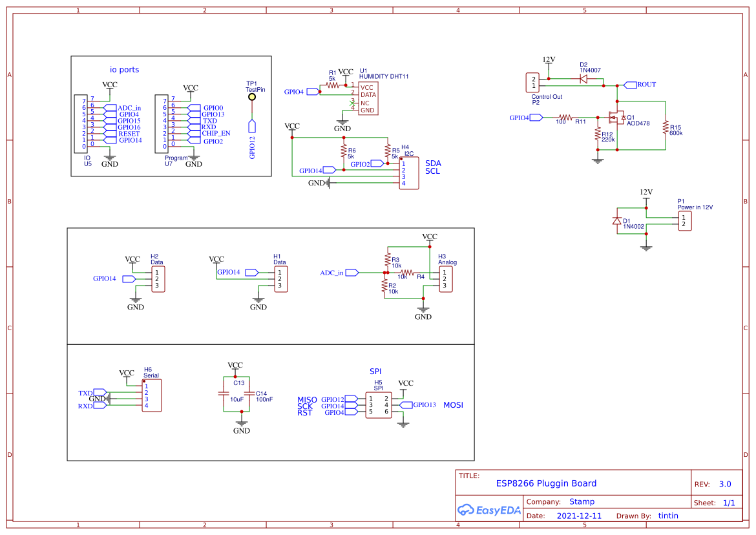Click the Power in 12V connector P1

point(686,220)
